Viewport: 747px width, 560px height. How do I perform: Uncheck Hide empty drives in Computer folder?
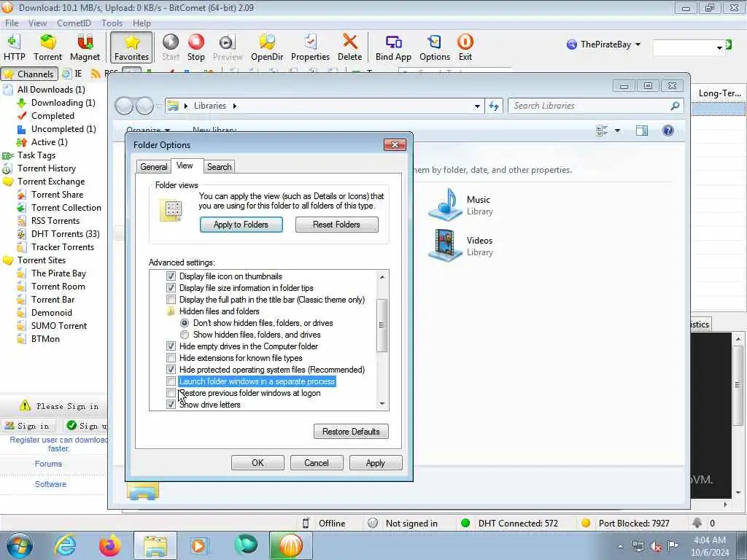[x=171, y=346]
